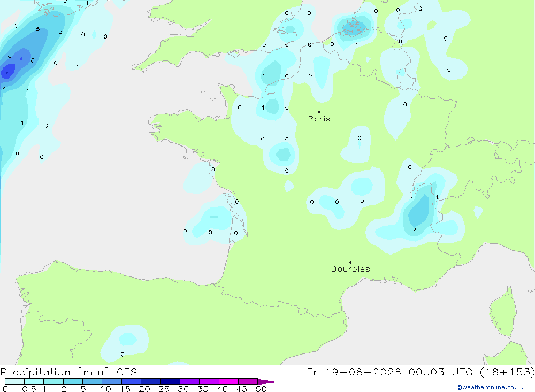Screen dimensions: 535x392
Task: Click the Paris location dot marker
Action: click(319, 112)
